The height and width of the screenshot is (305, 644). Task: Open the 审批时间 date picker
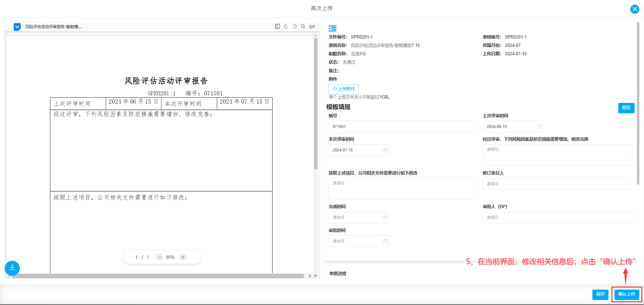[x=359, y=241]
